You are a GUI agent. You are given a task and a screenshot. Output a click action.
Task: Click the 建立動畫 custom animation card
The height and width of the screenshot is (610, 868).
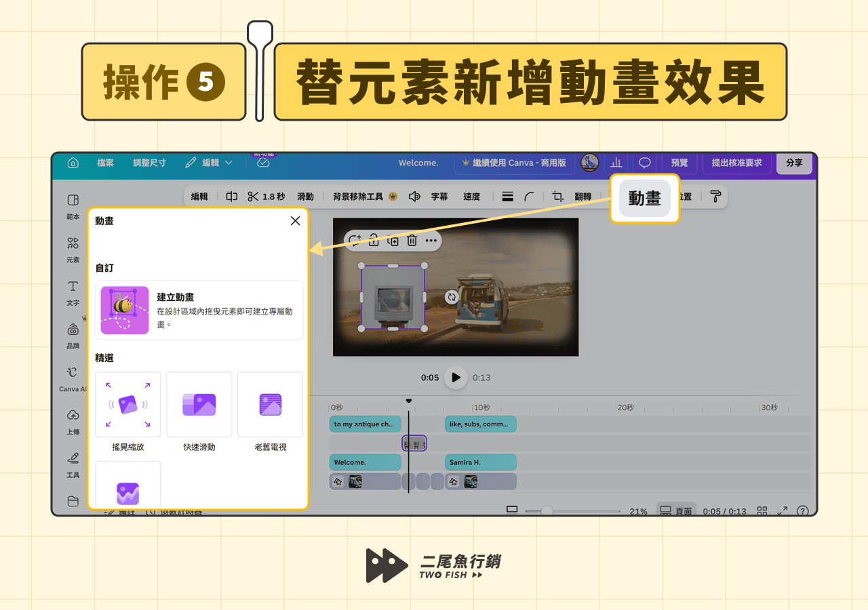coord(199,310)
